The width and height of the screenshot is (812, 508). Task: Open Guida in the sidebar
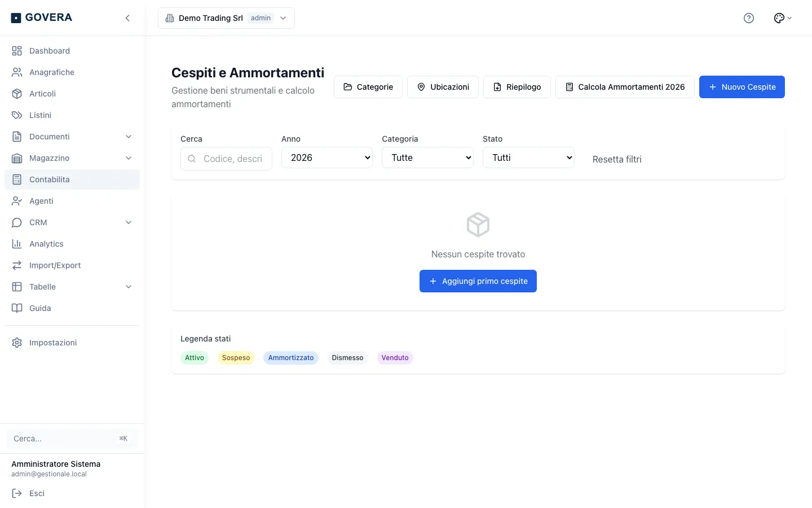(72, 308)
